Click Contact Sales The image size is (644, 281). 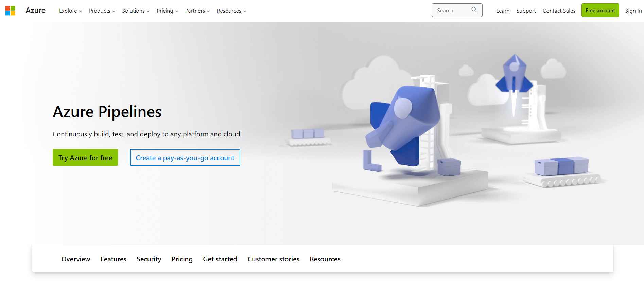pyautogui.click(x=559, y=11)
